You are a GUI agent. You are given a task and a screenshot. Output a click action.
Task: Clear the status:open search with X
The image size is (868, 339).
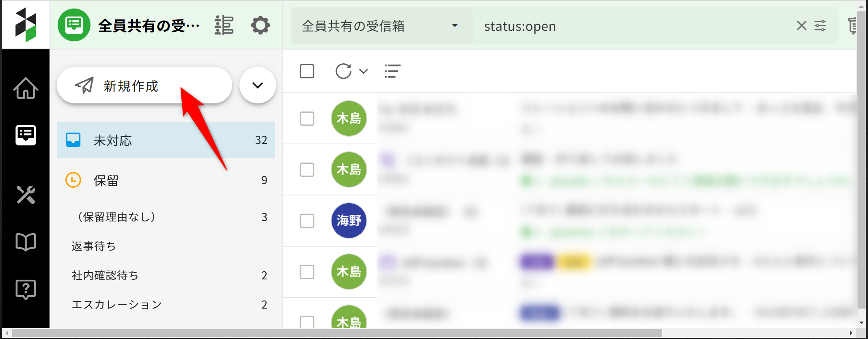tap(801, 26)
